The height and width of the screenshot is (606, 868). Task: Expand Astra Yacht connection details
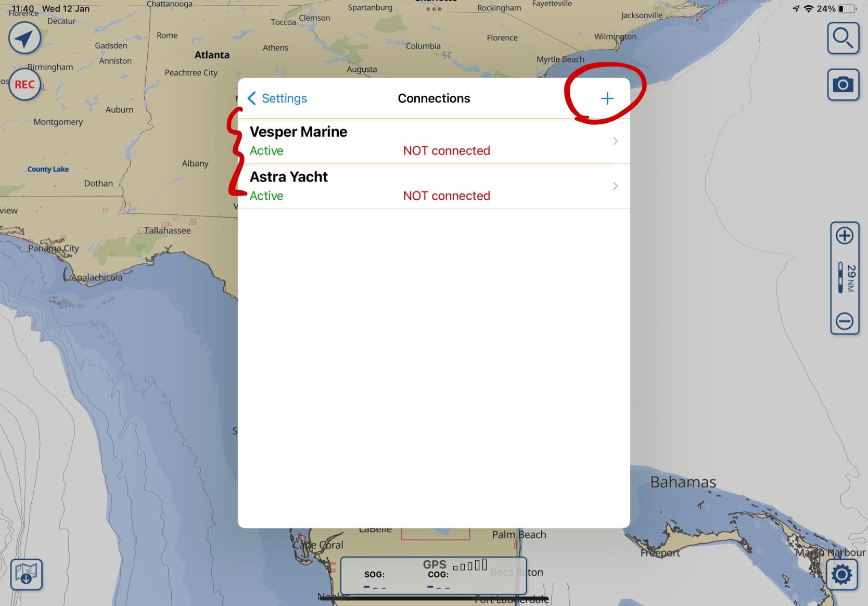click(615, 186)
